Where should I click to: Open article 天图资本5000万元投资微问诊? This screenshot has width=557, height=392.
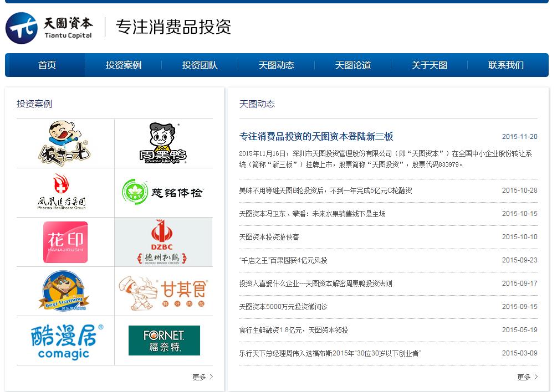[283, 307]
